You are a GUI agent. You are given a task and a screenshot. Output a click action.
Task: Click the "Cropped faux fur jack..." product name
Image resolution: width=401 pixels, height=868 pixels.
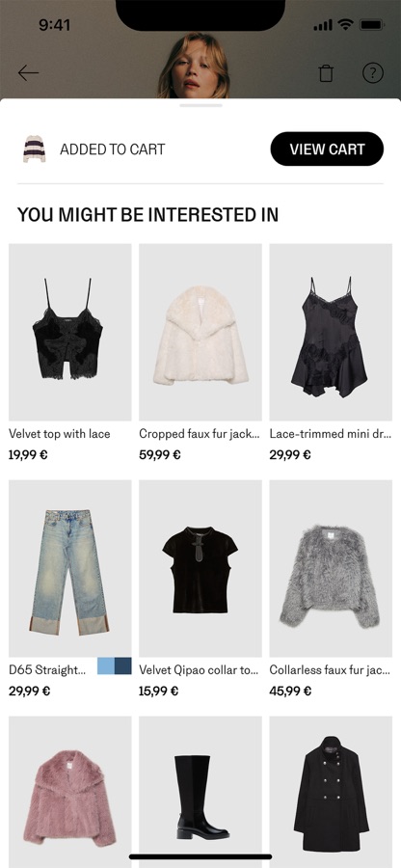pyautogui.click(x=200, y=434)
